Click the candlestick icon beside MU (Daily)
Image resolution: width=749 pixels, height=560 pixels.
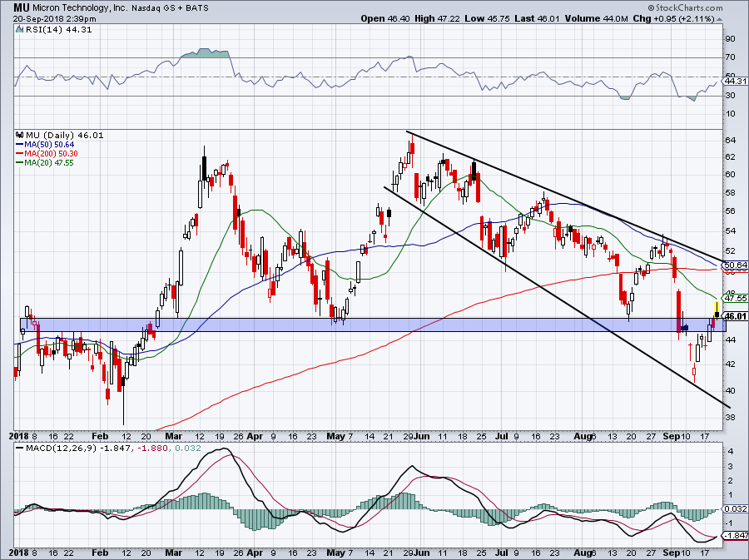[20, 135]
